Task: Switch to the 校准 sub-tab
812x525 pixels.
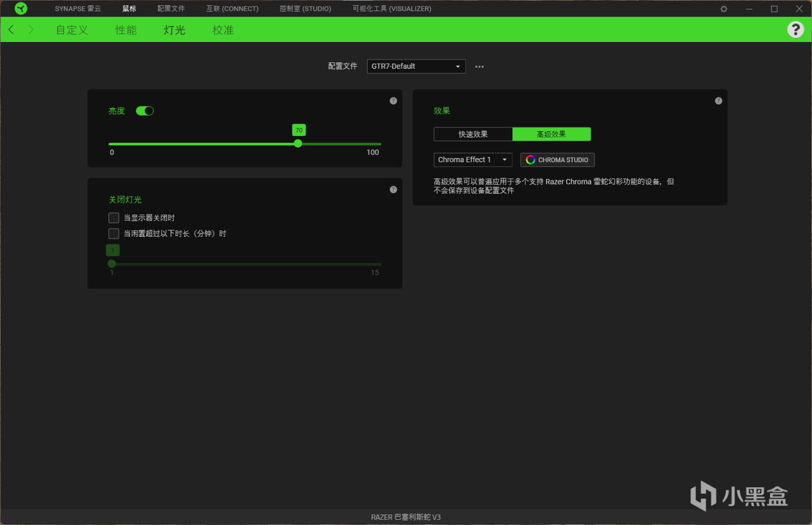Action: click(x=223, y=30)
